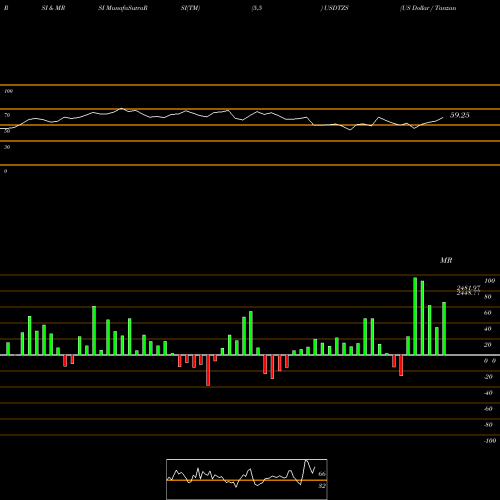Click the MR axis label 40
The width and height of the screenshot is (500, 500).
coord(488,329)
